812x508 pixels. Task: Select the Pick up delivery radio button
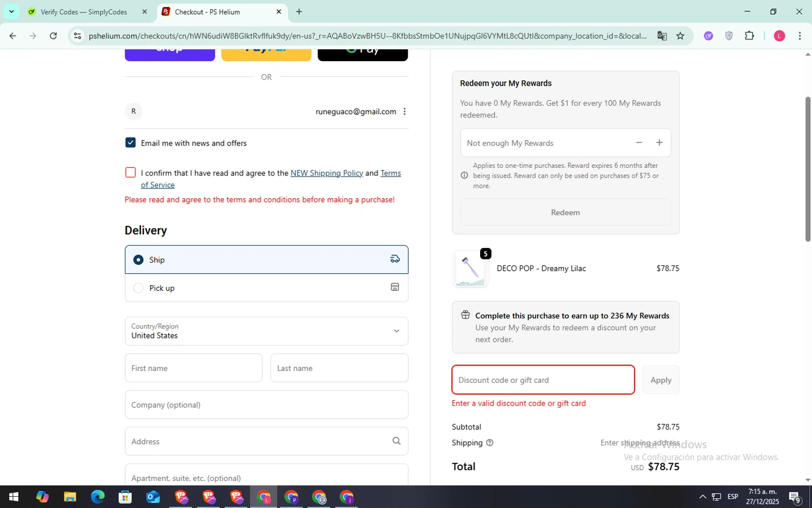[x=139, y=288]
